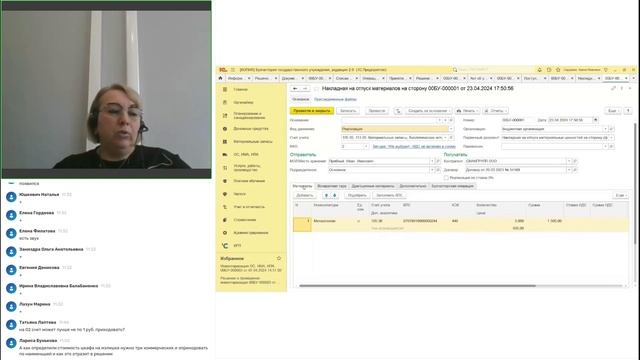This screenshot has height=360, width=640.
Task: Go to the 1C home page icon
Action: tap(220, 78)
